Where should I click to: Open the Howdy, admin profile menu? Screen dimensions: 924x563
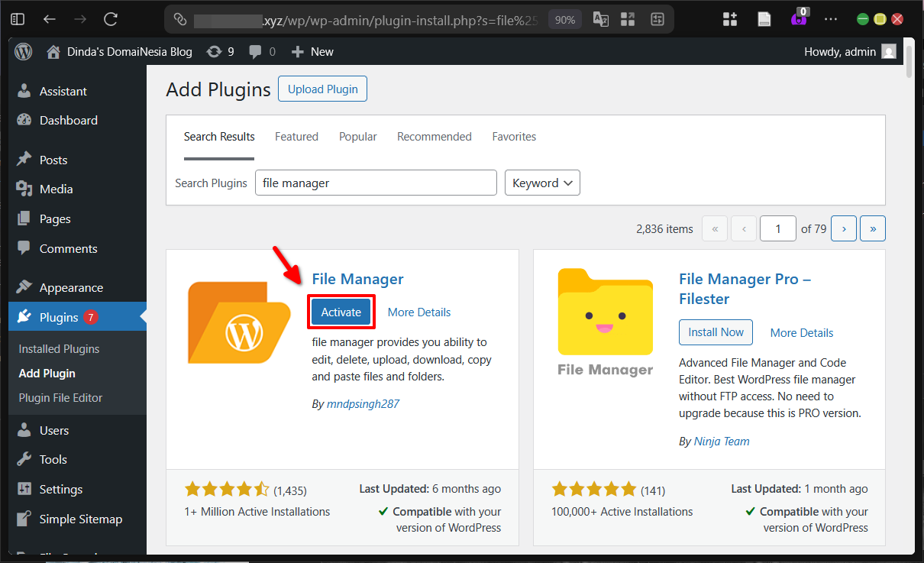click(850, 51)
